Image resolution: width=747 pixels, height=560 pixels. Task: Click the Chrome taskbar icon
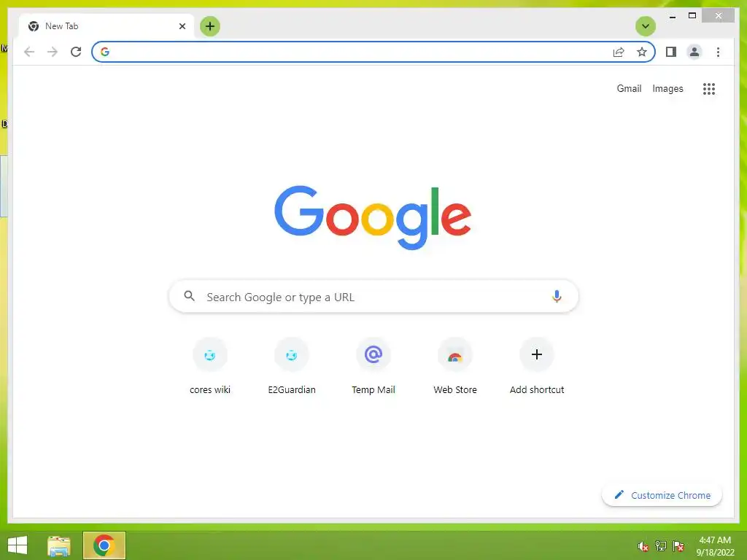click(104, 545)
